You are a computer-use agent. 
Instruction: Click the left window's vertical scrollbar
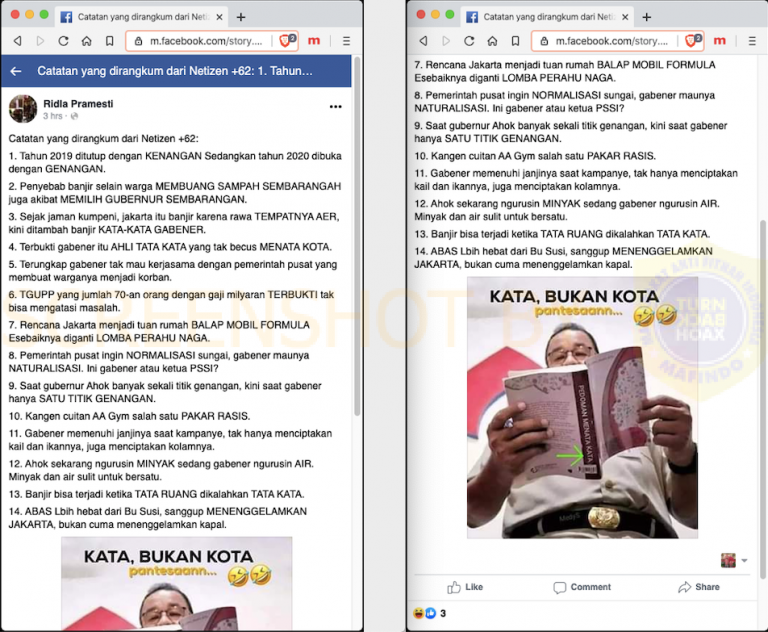click(x=357, y=235)
